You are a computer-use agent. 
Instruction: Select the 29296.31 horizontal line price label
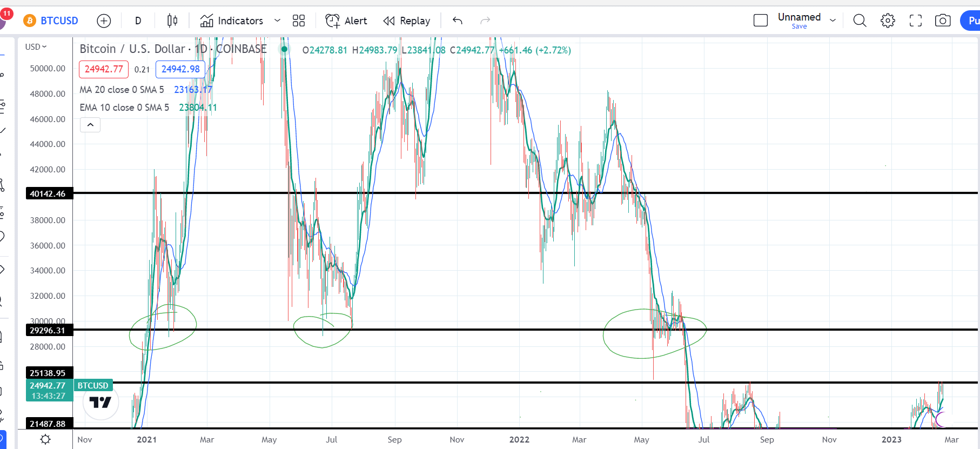(x=49, y=330)
